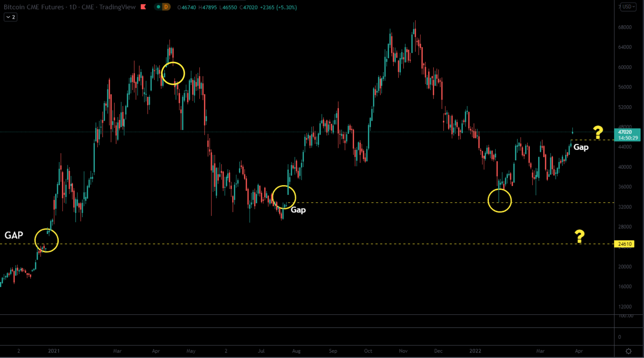Select the Gap label next to latest candle

(x=581, y=147)
